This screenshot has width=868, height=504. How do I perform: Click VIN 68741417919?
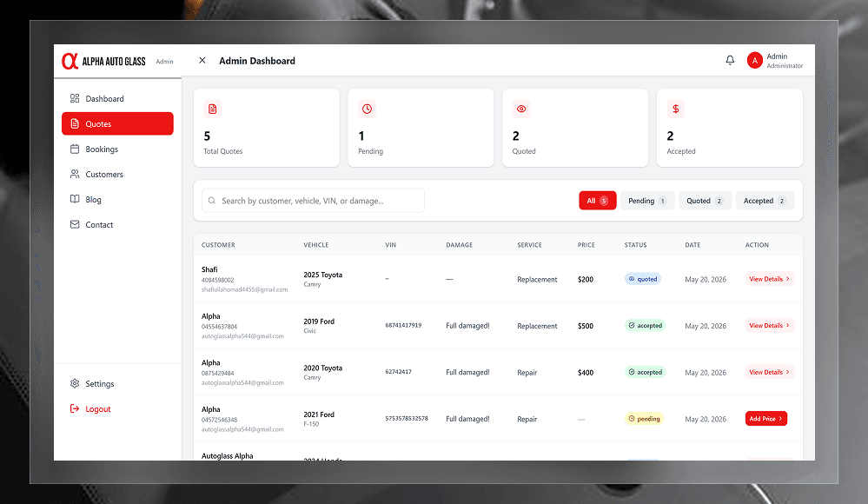coord(403,325)
